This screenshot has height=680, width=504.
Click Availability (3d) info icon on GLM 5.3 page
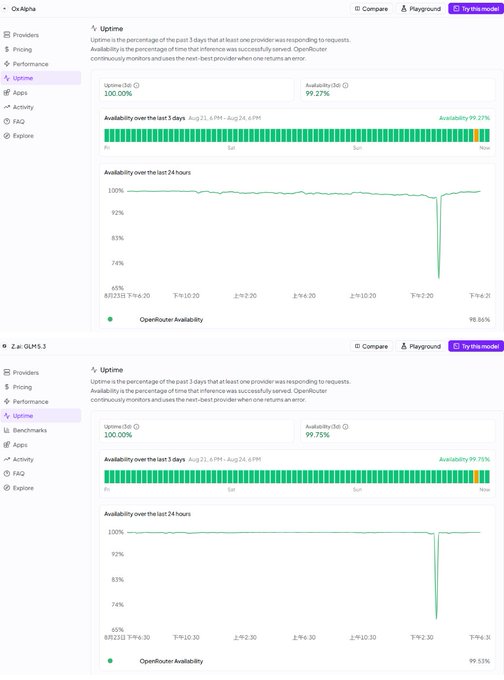(345, 427)
